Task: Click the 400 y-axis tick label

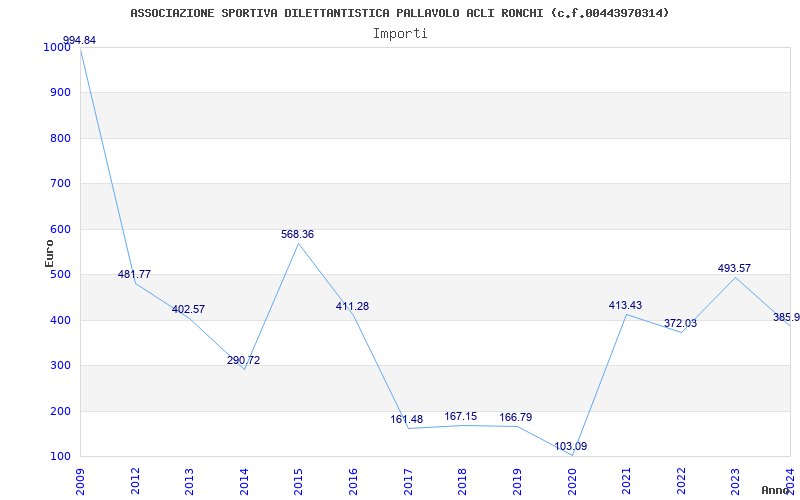Action: tap(60, 320)
